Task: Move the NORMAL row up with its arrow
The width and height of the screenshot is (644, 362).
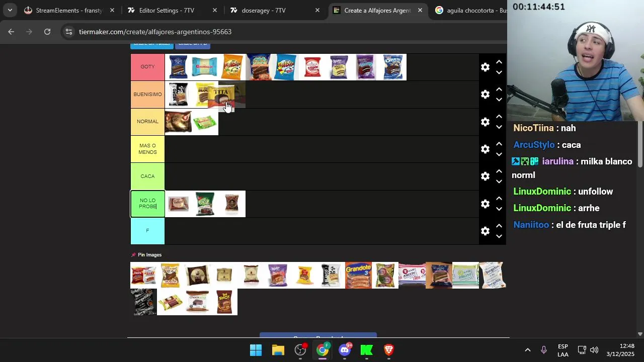Action: pyautogui.click(x=499, y=116)
